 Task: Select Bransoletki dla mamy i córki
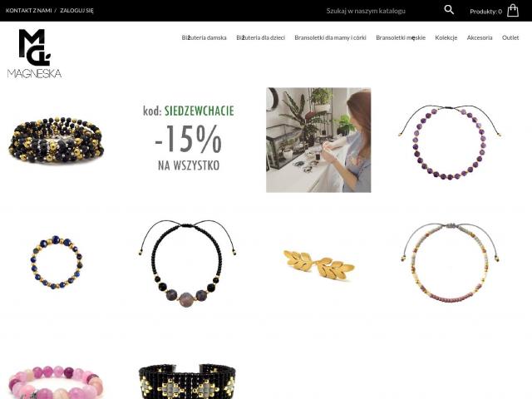point(330,37)
